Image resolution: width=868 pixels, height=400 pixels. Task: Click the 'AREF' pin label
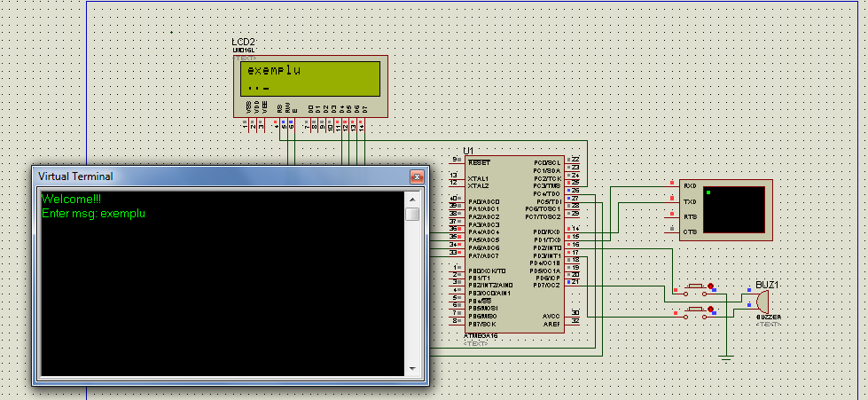[x=551, y=324]
